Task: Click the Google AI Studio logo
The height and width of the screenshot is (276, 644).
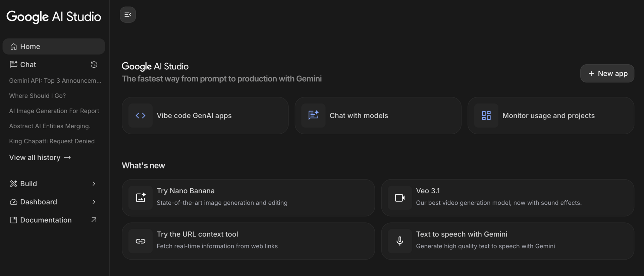Action: 54,16
